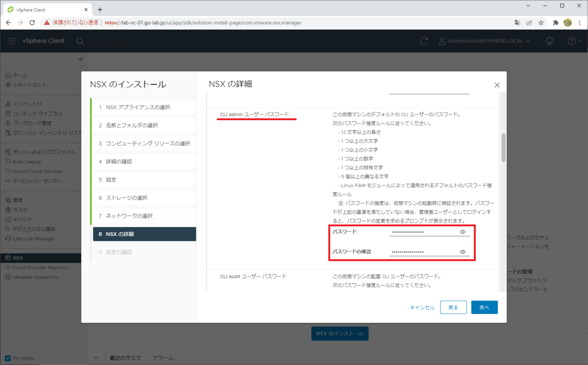This screenshot has width=588, height=365.
Task: Select step 4 詳細の確認
Action: tap(144, 161)
